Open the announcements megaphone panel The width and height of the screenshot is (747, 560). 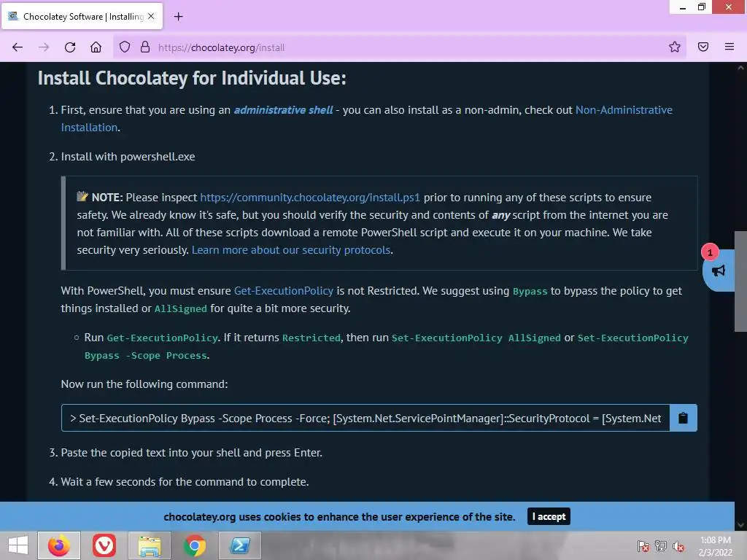click(719, 271)
